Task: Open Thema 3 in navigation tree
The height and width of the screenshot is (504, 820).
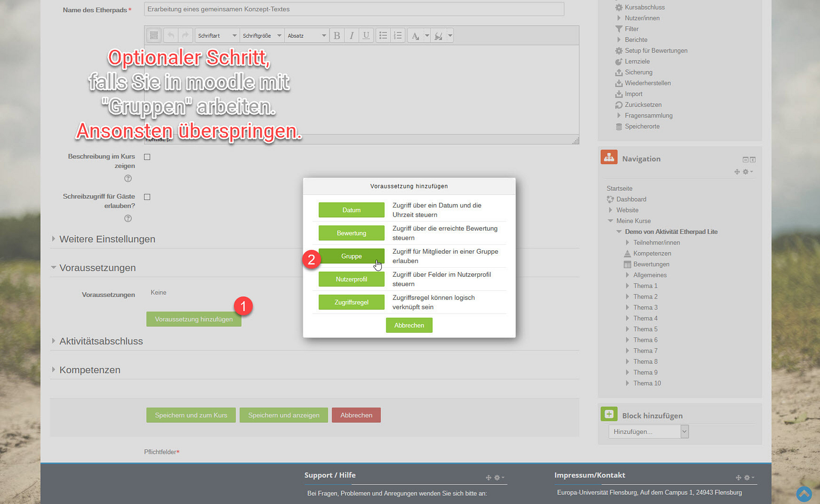Action: (645, 308)
